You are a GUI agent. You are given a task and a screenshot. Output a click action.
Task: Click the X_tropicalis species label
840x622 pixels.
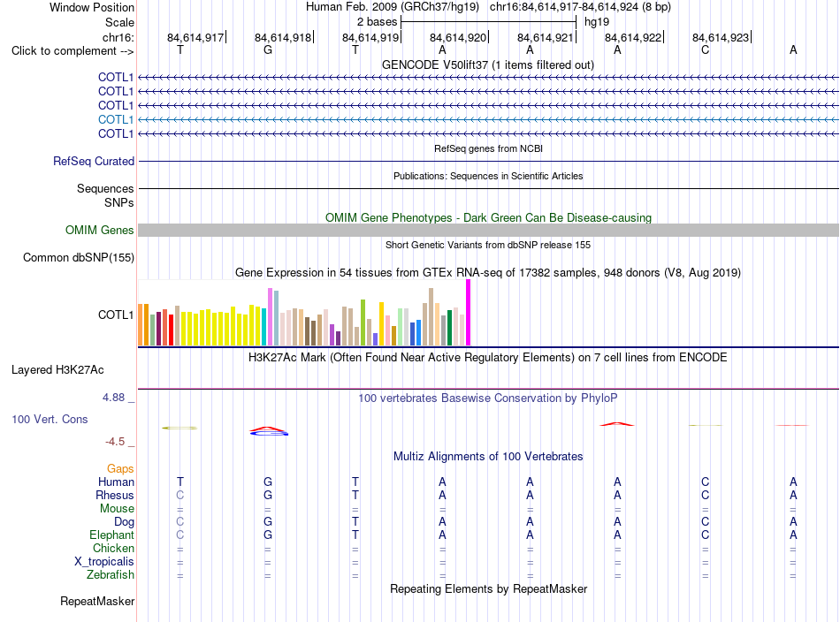coord(104,562)
